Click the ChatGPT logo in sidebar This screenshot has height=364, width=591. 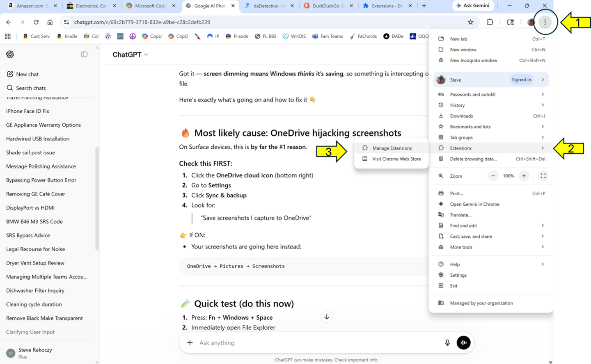click(10, 55)
